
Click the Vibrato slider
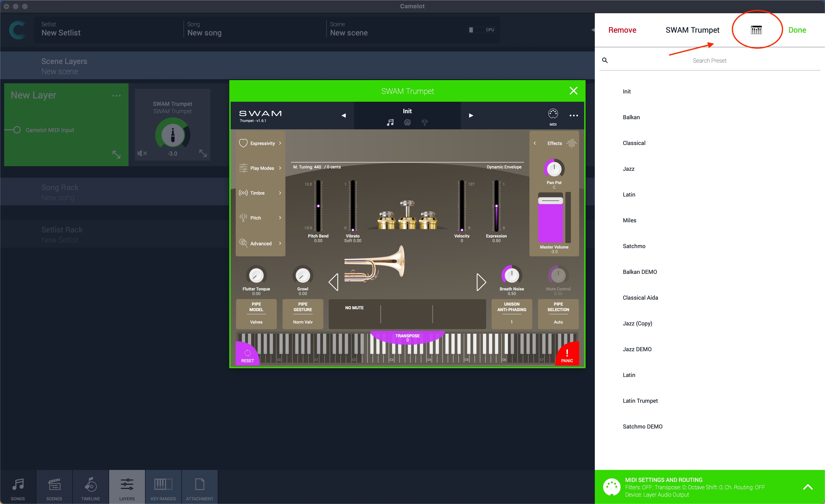coord(353,206)
